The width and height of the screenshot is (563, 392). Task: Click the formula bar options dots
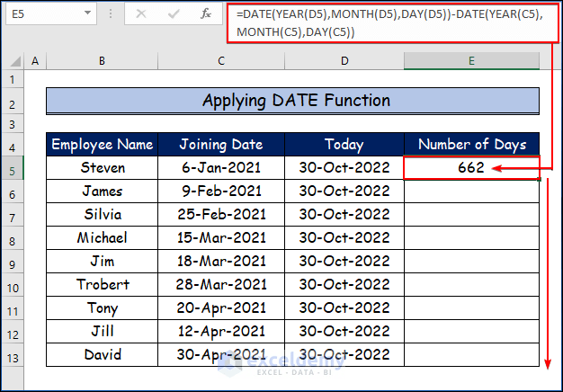click(x=111, y=13)
